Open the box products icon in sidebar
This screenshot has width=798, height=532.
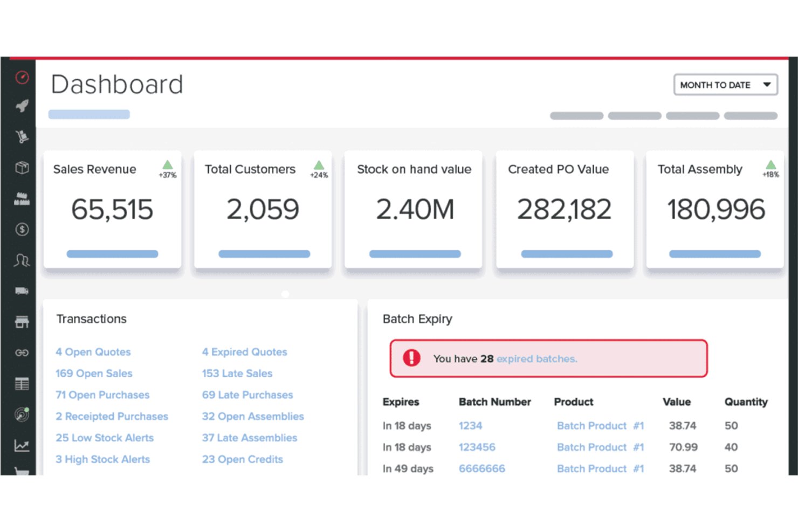point(22,168)
